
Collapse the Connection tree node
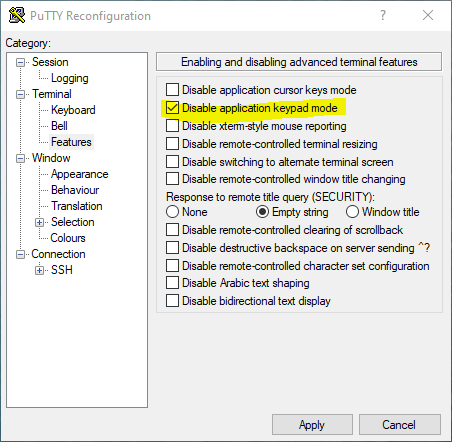[21, 254]
